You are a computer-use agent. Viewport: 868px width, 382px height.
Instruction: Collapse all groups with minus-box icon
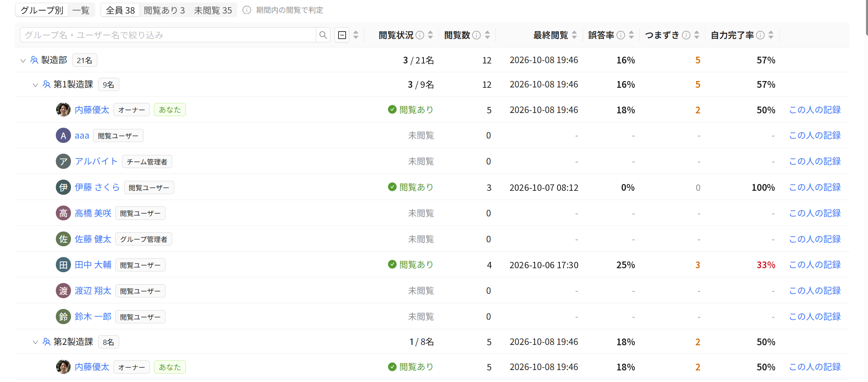pos(342,35)
